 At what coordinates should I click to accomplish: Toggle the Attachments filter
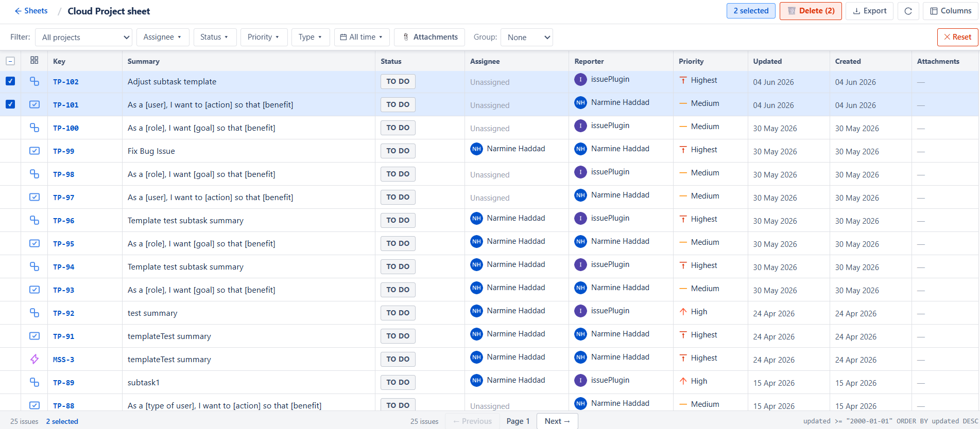(x=429, y=37)
